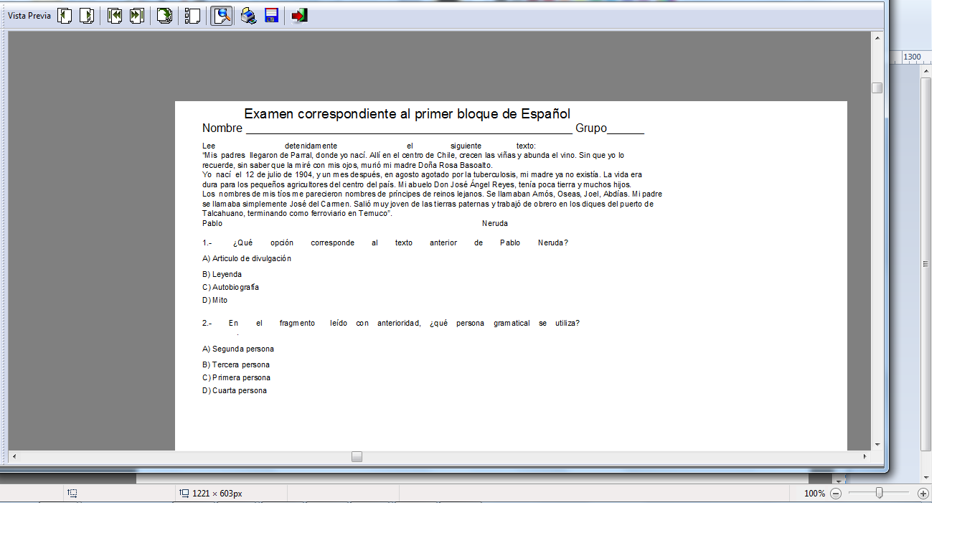
Task: Click answer 'D) Cuarta persona'
Action: [x=235, y=390]
